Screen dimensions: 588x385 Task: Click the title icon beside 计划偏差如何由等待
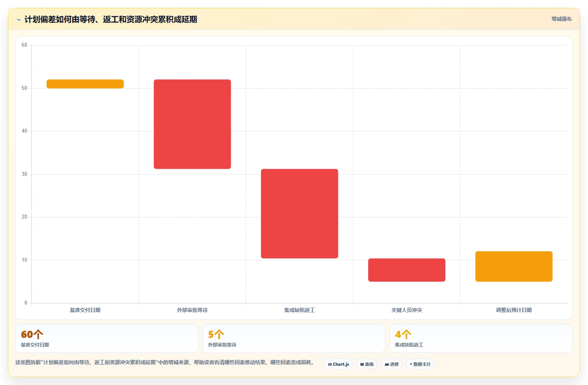pyautogui.click(x=18, y=20)
